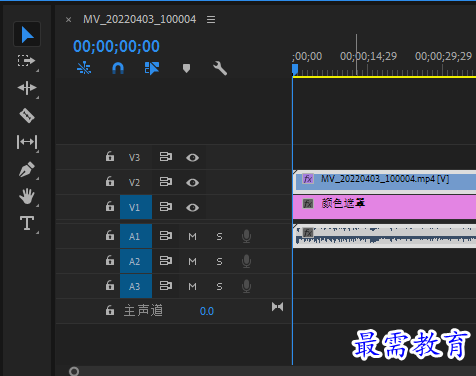The height and width of the screenshot is (376, 476).
Task: Hide track V2 output with eye icon
Action: click(192, 182)
